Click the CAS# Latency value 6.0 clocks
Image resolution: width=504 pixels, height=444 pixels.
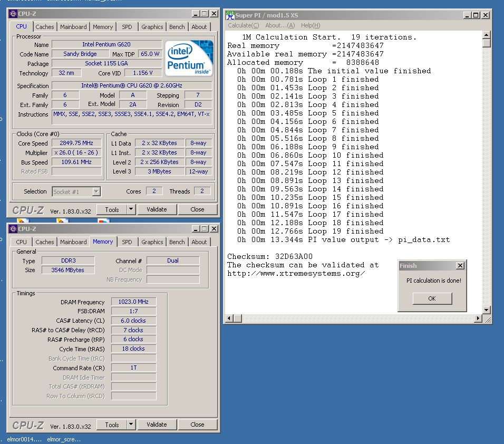[133, 321]
